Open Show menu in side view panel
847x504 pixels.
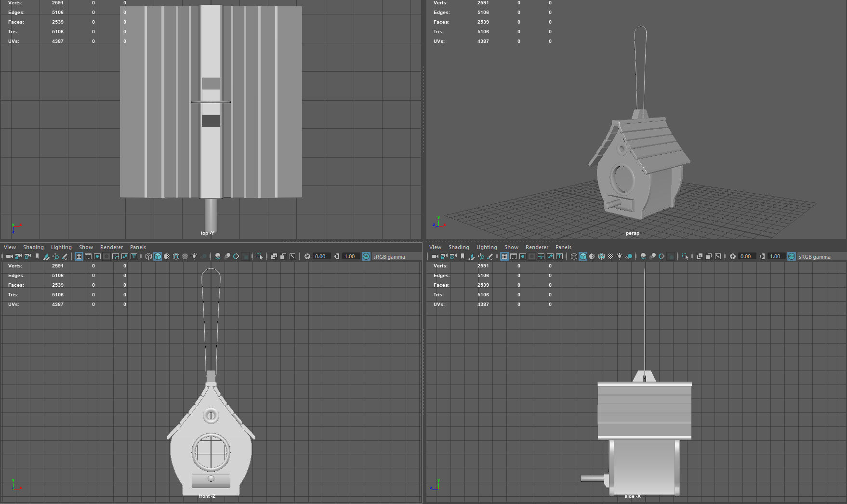(511, 247)
